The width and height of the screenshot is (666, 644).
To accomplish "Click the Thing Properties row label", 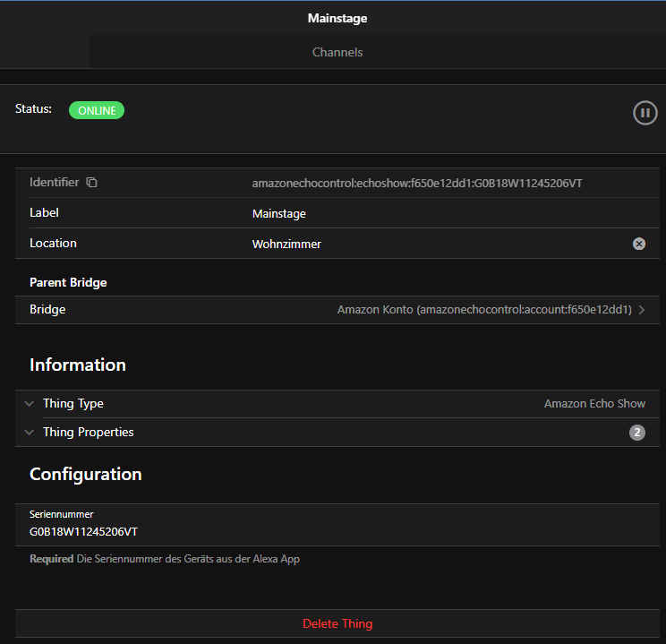I will pyautogui.click(x=88, y=433).
